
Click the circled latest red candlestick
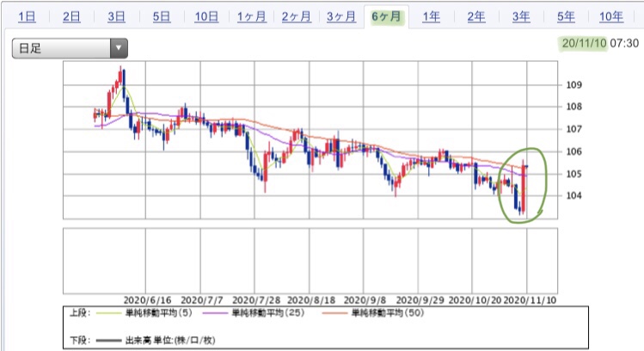pos(524,188)
